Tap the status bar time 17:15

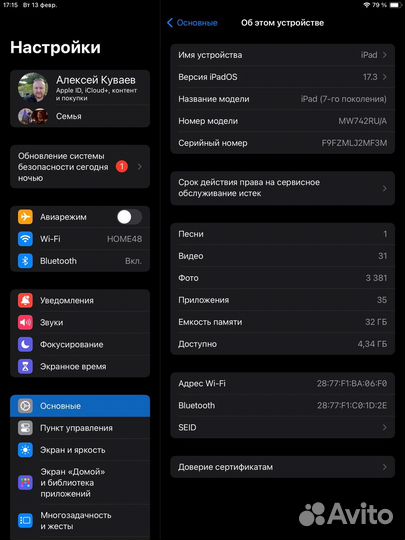(10, 5)
